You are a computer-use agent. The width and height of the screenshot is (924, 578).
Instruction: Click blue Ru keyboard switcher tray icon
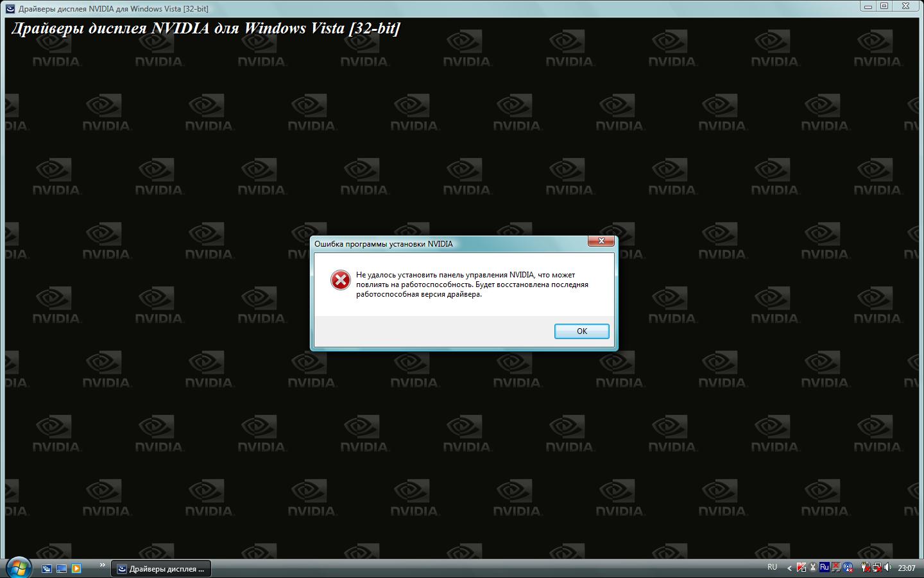coord(825,567)
